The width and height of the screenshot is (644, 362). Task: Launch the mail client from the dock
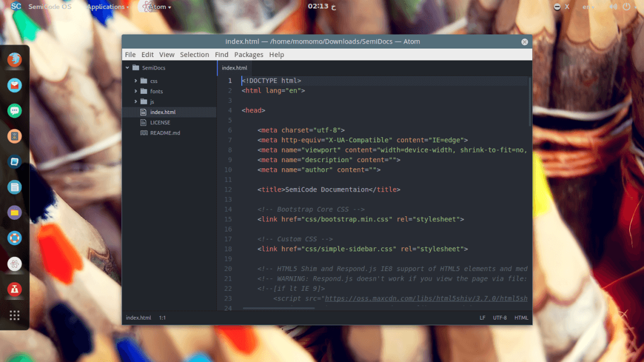click(x=14, y=85)
